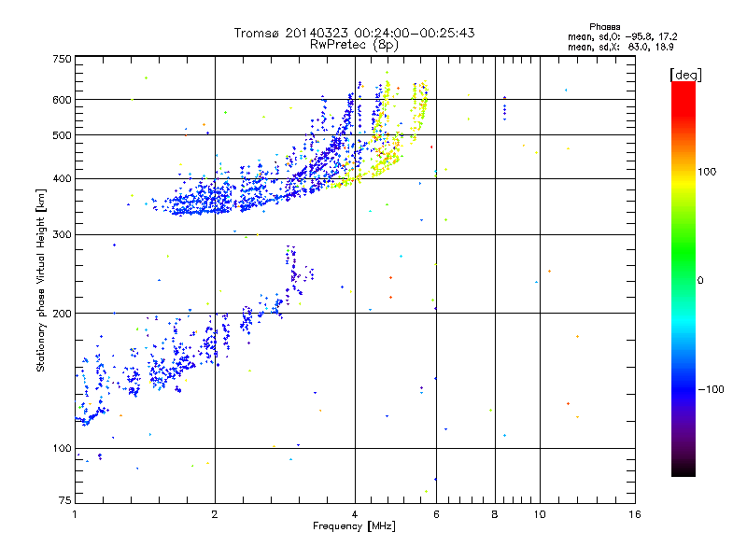The height and width of the screenshot is (560, 747).
Task: Click the x-axis tick label '4'
Action: pos(355,514)
